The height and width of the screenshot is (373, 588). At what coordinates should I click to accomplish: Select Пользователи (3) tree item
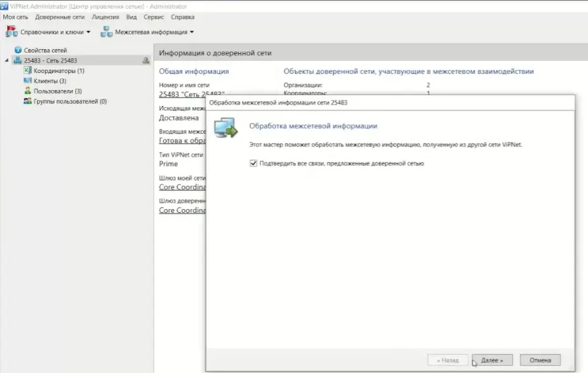(57, 91)
